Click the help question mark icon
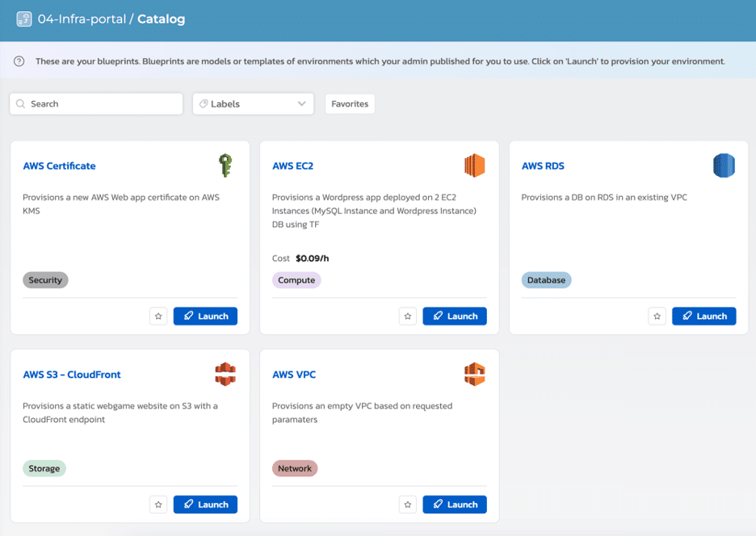756x536 pixels. 19,61
